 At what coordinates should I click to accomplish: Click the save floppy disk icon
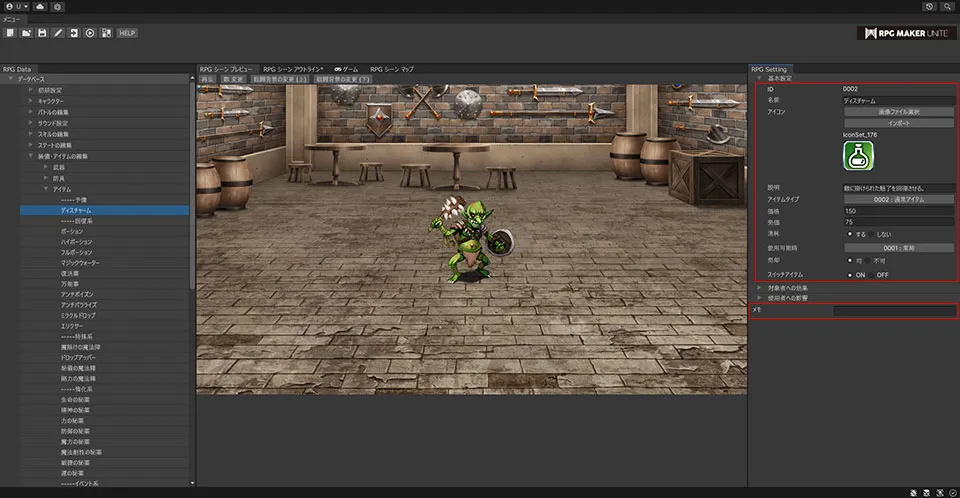[x=42, y=33]
